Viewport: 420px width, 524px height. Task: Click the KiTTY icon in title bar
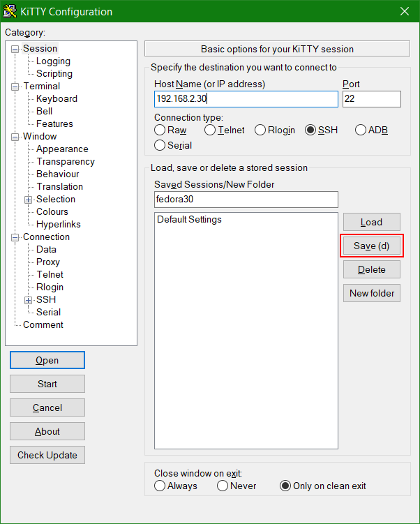[x=12, y=12]
